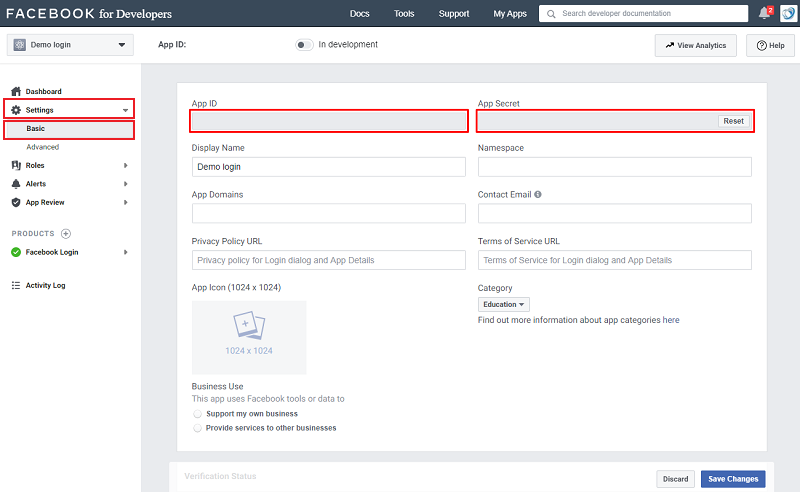Click the Facebook for Developers logo
800x492 pixels.
(x=89, y=14)
